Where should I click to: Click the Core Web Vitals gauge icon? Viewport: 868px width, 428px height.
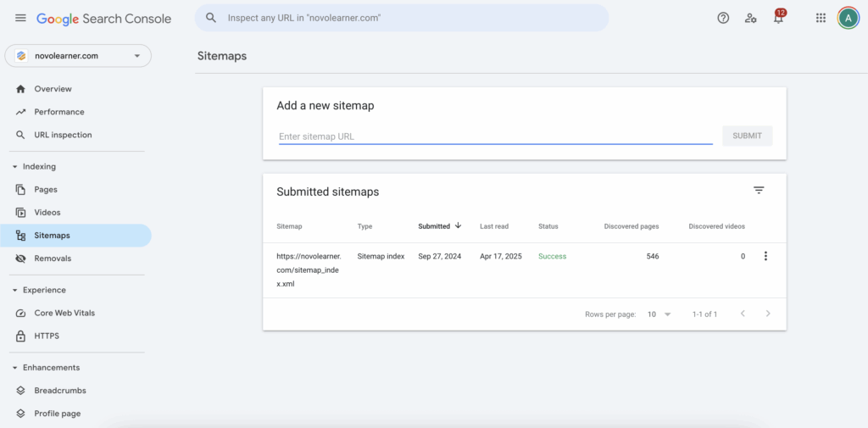point(20,313)
